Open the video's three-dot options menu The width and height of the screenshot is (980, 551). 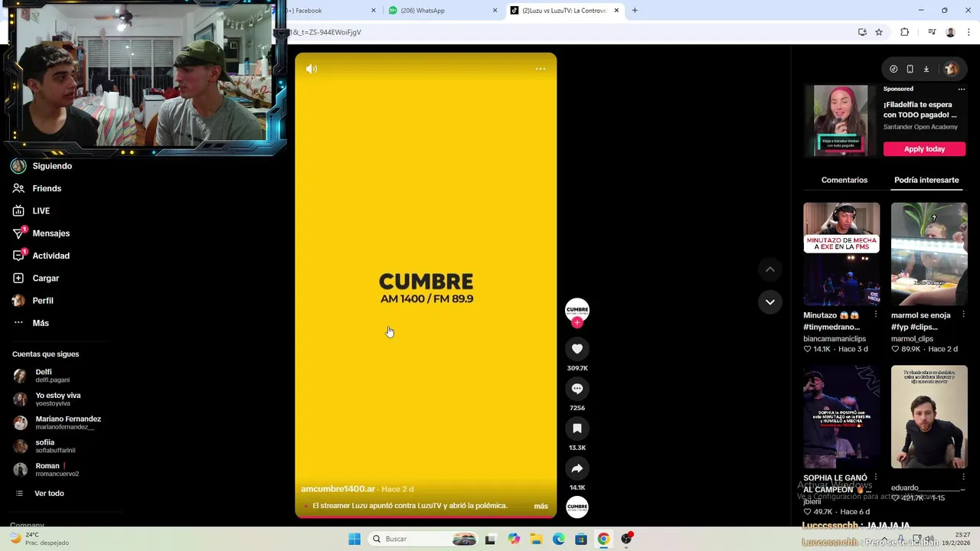point(541,69)
